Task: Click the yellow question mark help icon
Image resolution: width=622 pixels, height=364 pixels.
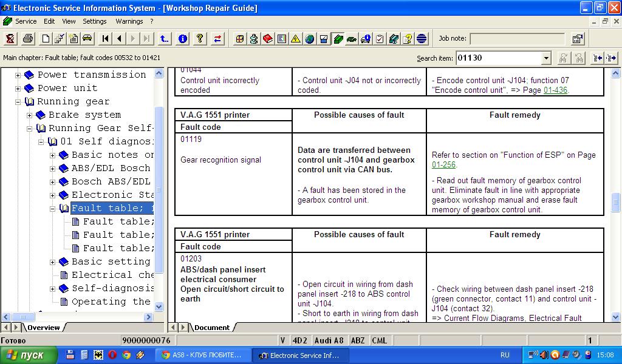Action: 199,39
